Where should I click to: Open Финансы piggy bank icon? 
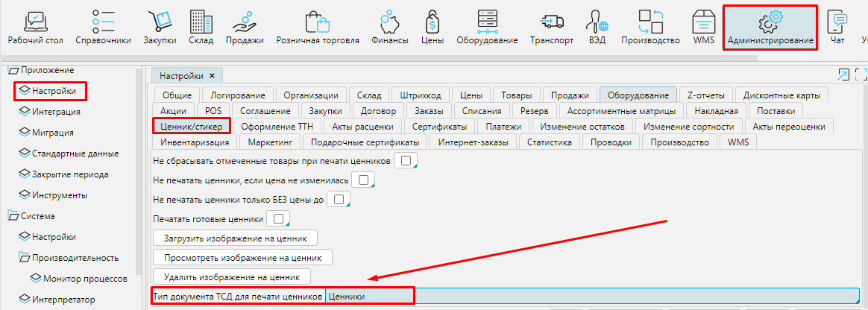[389, 21]
